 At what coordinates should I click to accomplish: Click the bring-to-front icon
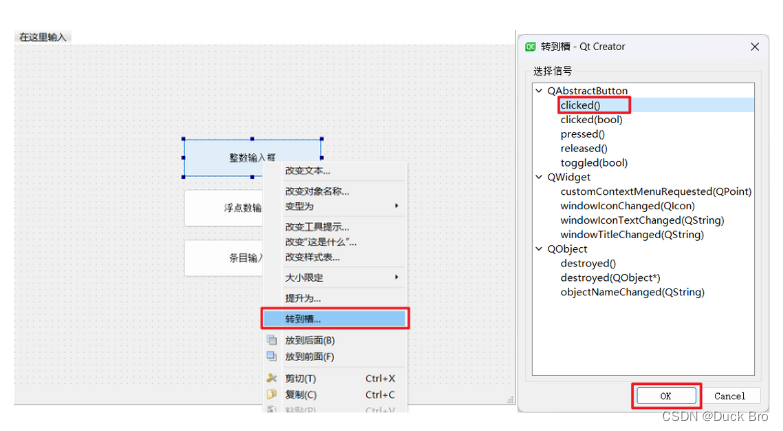coord(272,356)
